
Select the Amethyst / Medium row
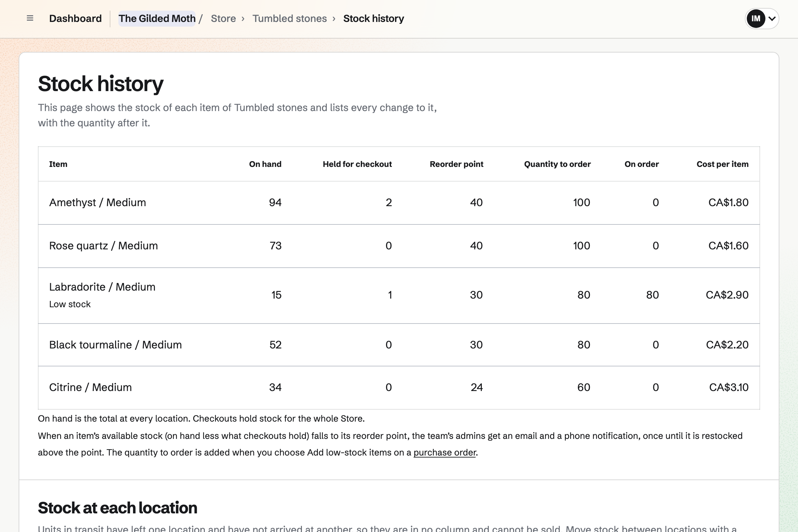(399, 202)
